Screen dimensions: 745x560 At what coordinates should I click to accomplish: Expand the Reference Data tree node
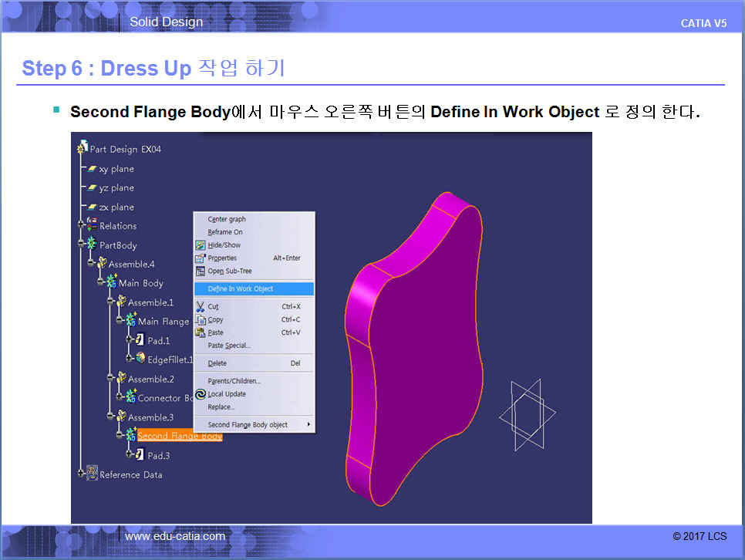[x=81, y=474]
